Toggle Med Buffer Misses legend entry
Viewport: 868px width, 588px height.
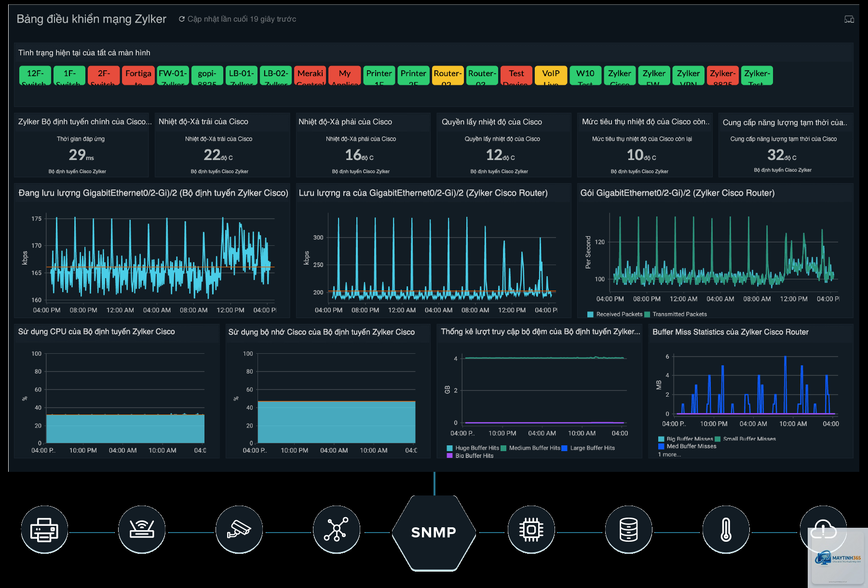[687, 446]
